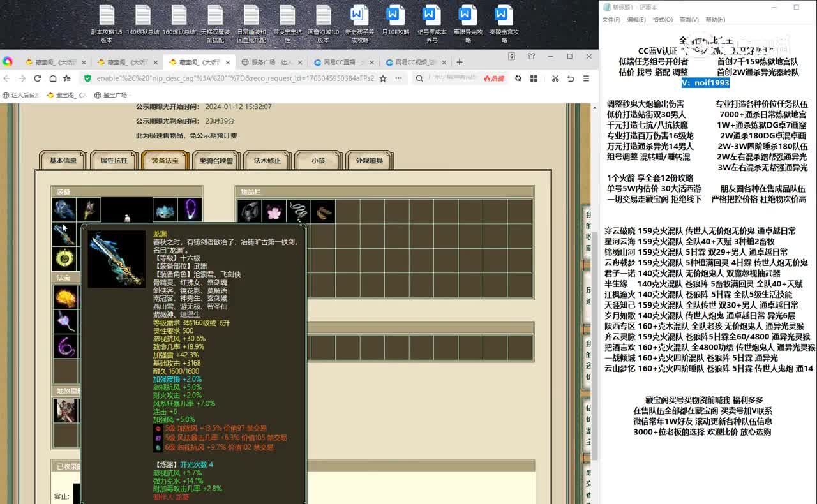This screenshot has width=817, height=504.
Task: Open 达人后台 bookmark
Action: tap(21, 94)
